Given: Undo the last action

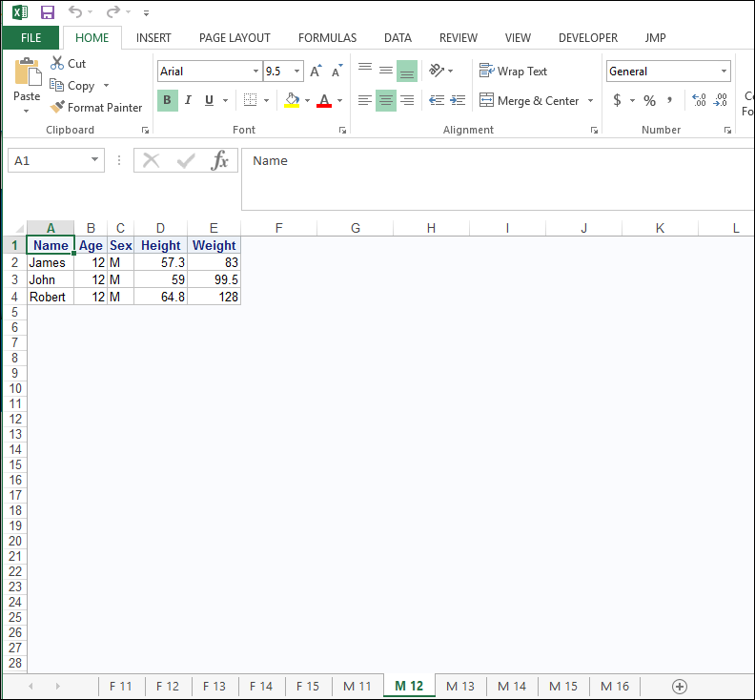Looking at the screenshot, I should coord(74,11).
